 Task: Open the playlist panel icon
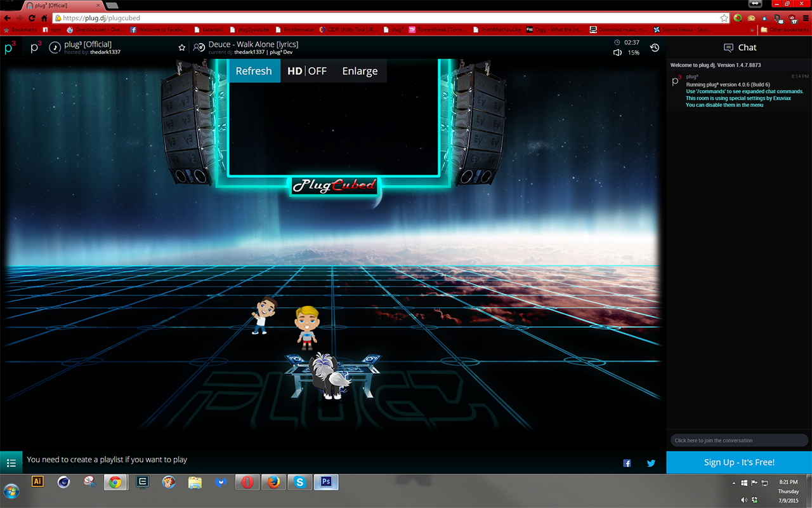[11, 463]
